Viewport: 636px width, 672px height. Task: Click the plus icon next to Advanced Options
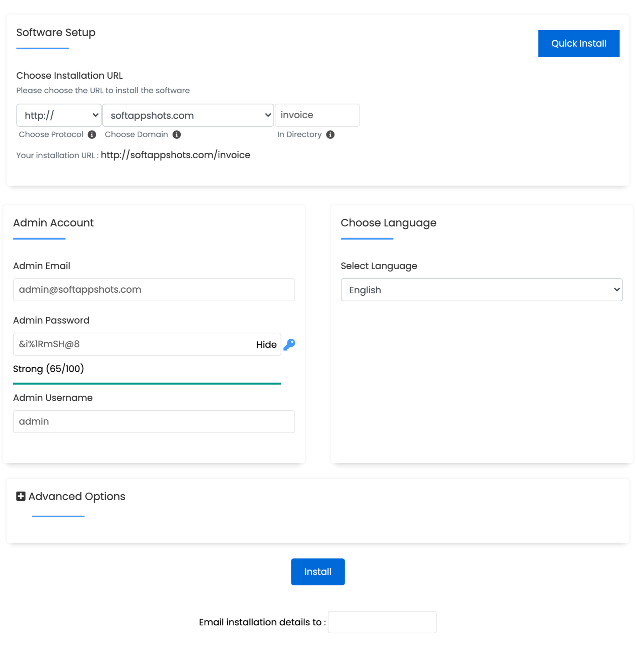20,496
